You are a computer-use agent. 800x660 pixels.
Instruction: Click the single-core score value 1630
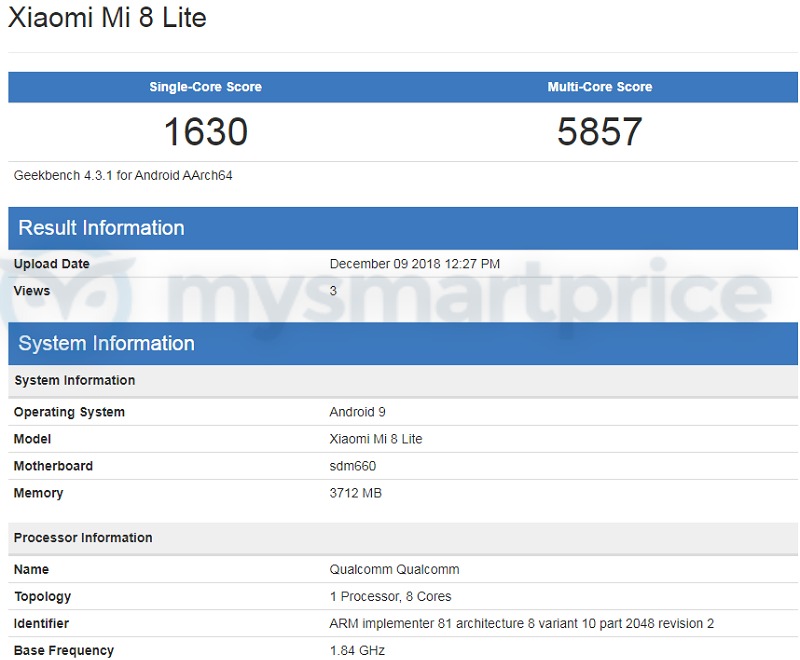(206, 132)
